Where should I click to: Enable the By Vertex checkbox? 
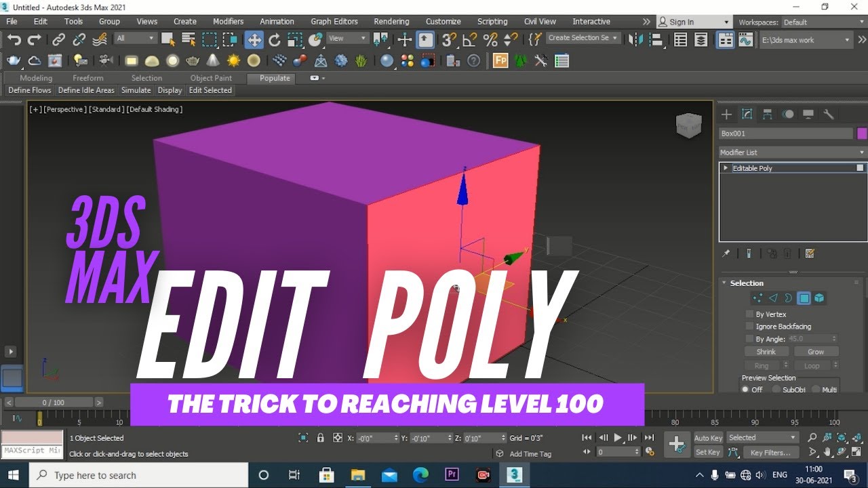click(749, 314)
